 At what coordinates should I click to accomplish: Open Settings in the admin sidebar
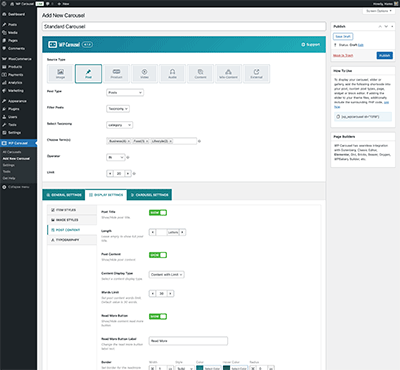(14, 133)
